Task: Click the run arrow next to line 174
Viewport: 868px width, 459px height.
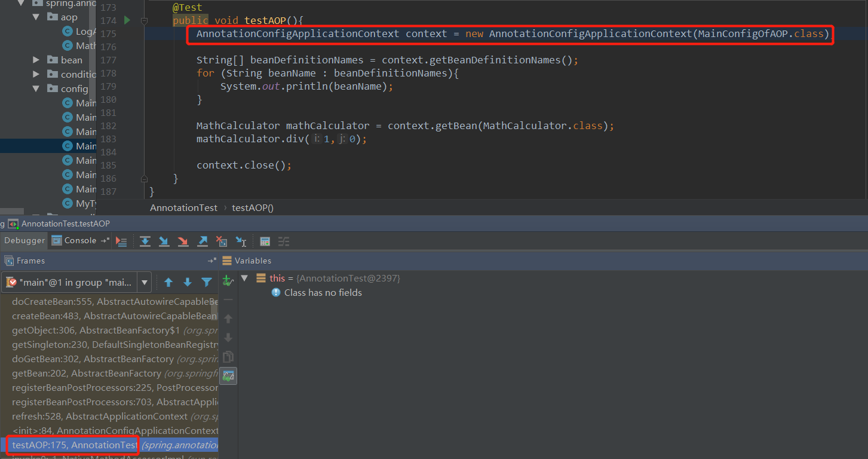Action: point(126,20)
